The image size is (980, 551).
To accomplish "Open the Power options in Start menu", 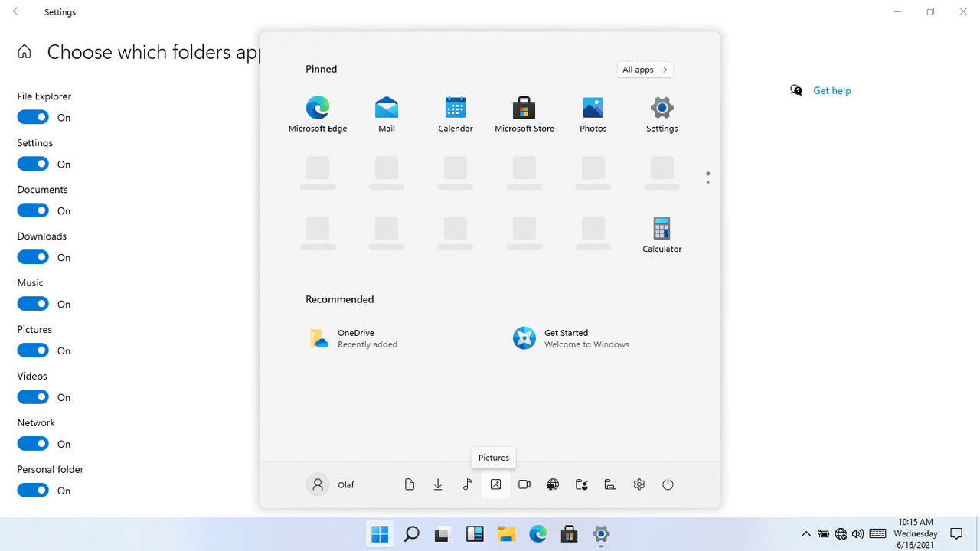I will coord(668,484).
